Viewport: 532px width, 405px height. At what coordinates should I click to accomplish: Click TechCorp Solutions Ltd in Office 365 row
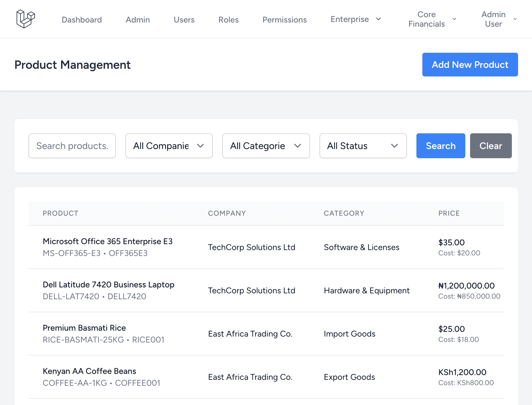(x=252, y=247)
